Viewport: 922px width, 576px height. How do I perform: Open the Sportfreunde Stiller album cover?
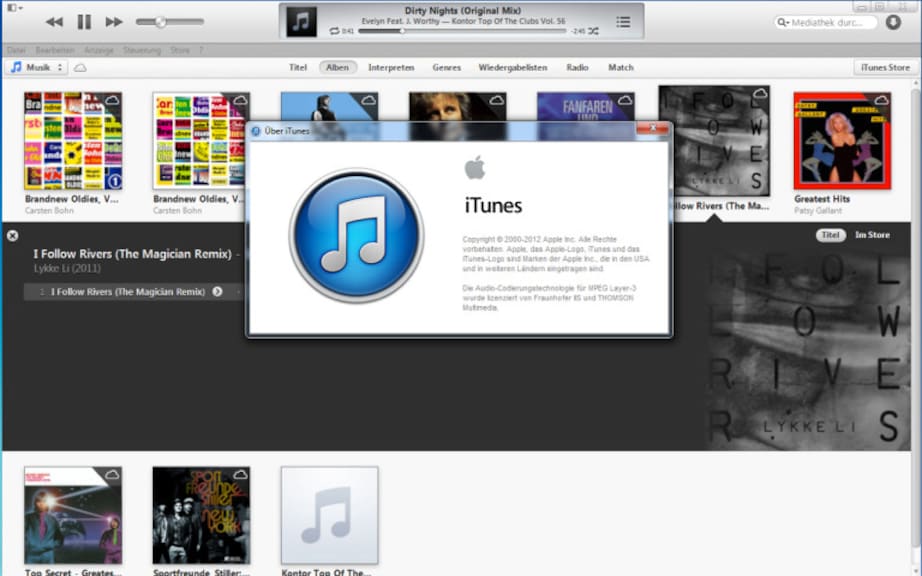(201, 515)
